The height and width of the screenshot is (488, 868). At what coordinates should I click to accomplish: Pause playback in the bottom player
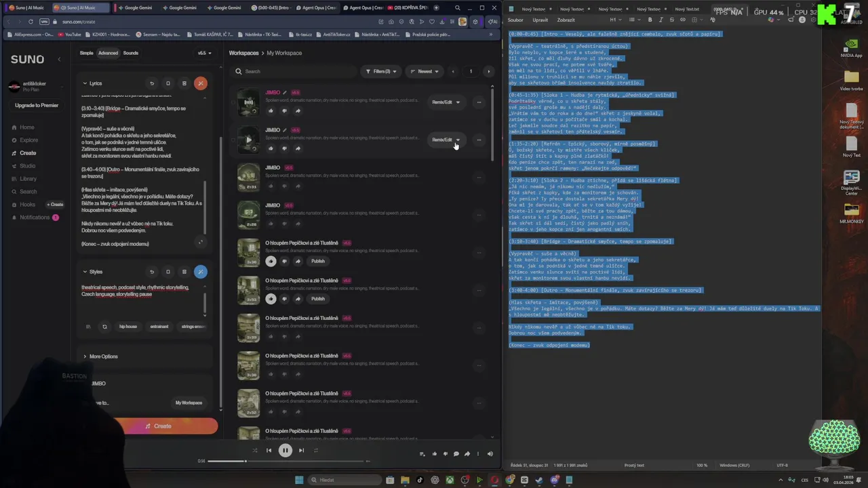tap(285, 450)
